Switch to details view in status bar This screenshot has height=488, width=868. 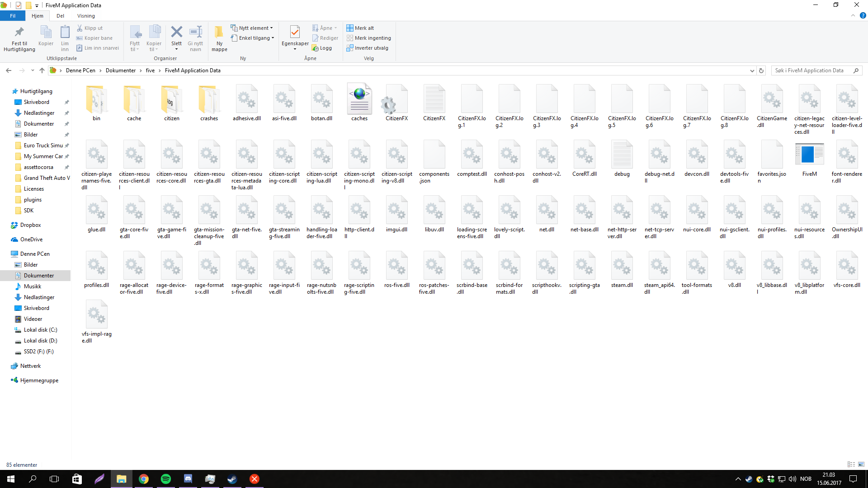[851, 465]
